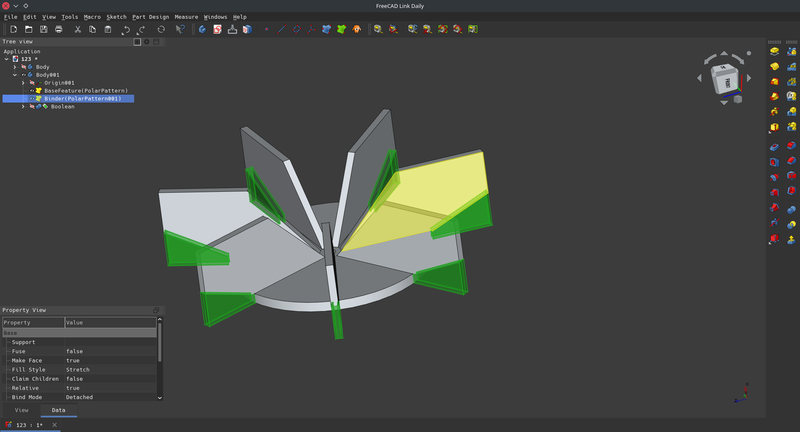Click the Create Body icon
Viewport: 800px width, 432px height.
coord(202,29)
